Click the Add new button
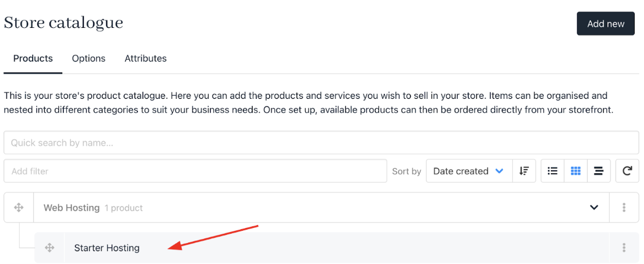The image size is (644, 264). 606,24
